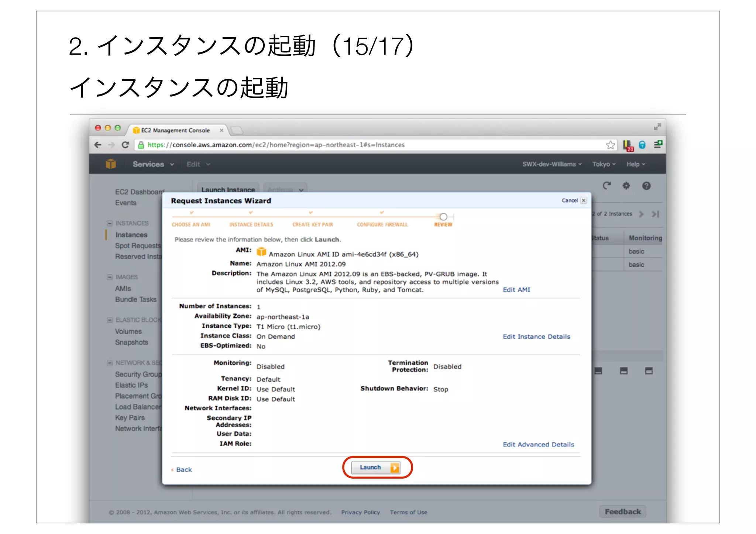
Task: Bookmark the page with the star icon
Action: tap(610, 145)
